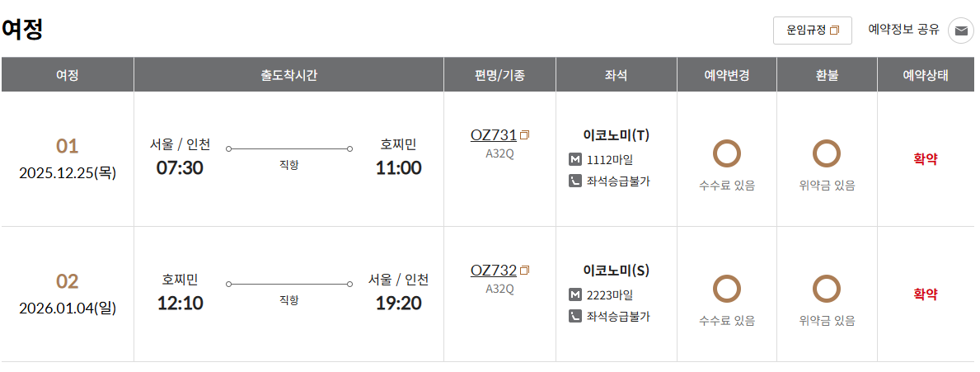Click the 예약정보 공유 text
The width and height of the screenshot is (980, 372).
coord(903,30)
